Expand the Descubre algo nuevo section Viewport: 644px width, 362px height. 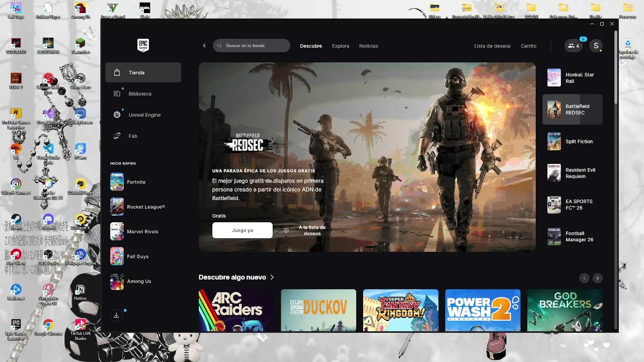(x=236, y=277)
